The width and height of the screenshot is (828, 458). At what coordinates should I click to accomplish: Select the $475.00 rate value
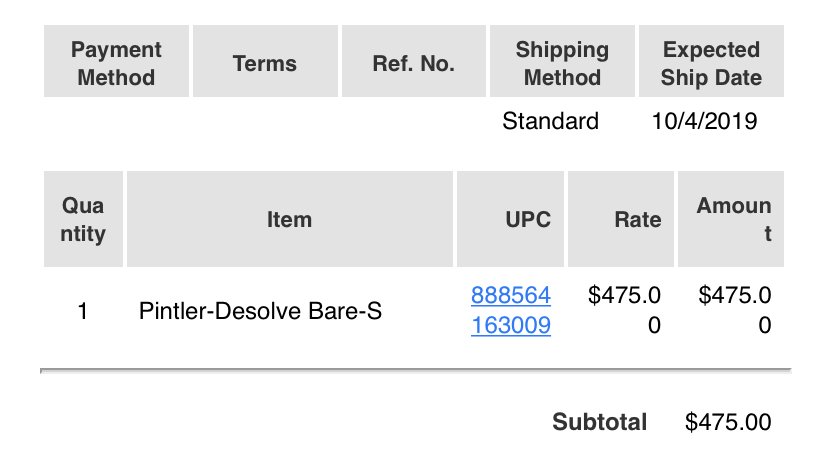coord(624,310)
